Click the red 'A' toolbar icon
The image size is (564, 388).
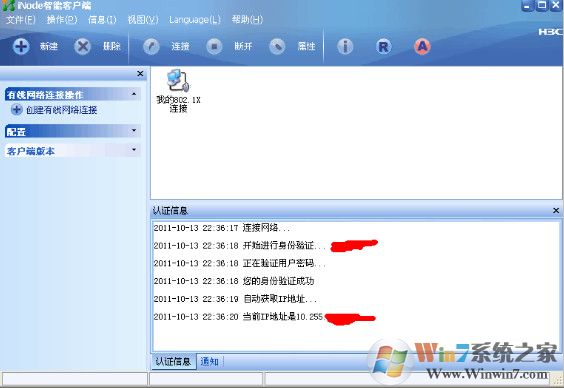[x=422, y=46]
